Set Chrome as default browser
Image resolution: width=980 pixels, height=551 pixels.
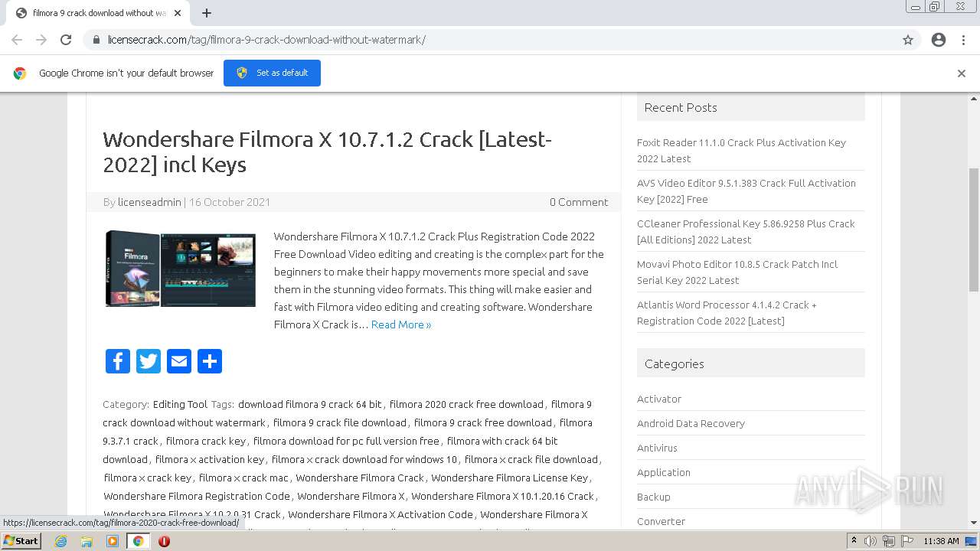coord(272,73)
